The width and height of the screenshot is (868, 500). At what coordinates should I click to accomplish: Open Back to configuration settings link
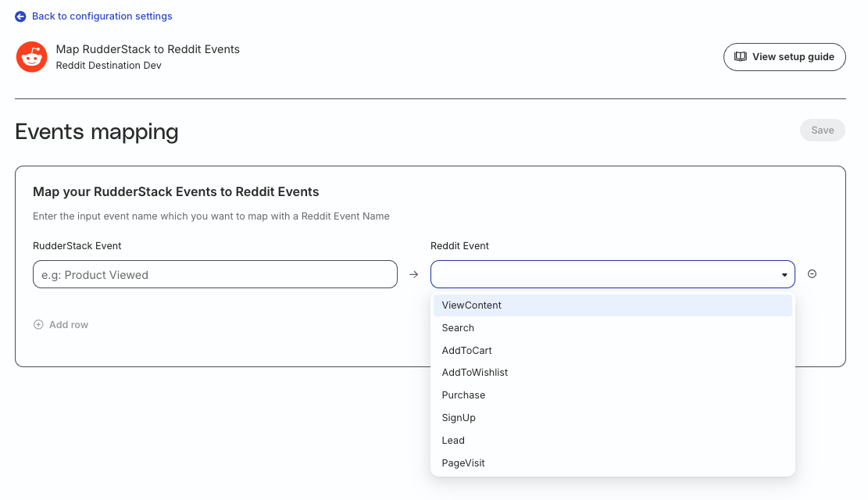[x=102, y=16]
